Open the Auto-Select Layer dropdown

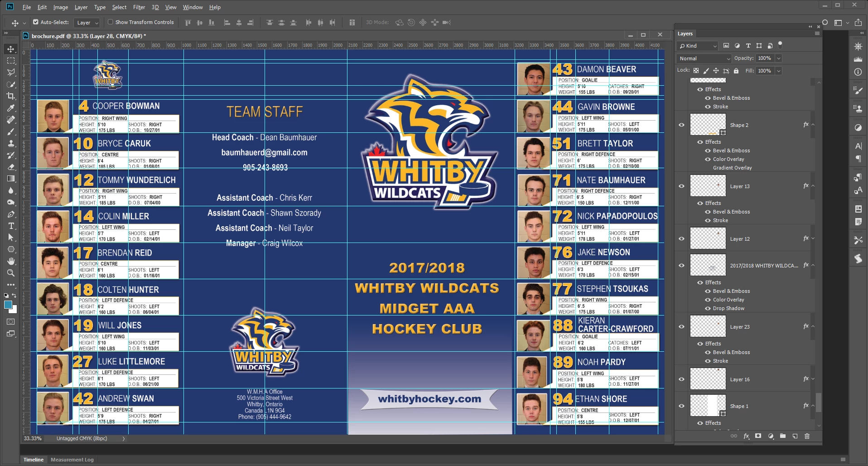click(x=87, y=23)
